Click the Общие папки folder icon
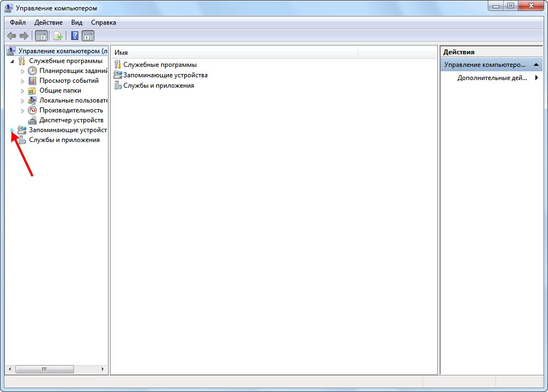The width and height of the screenshot is (548, 392). pyautogui.click(x=32, y=90)
